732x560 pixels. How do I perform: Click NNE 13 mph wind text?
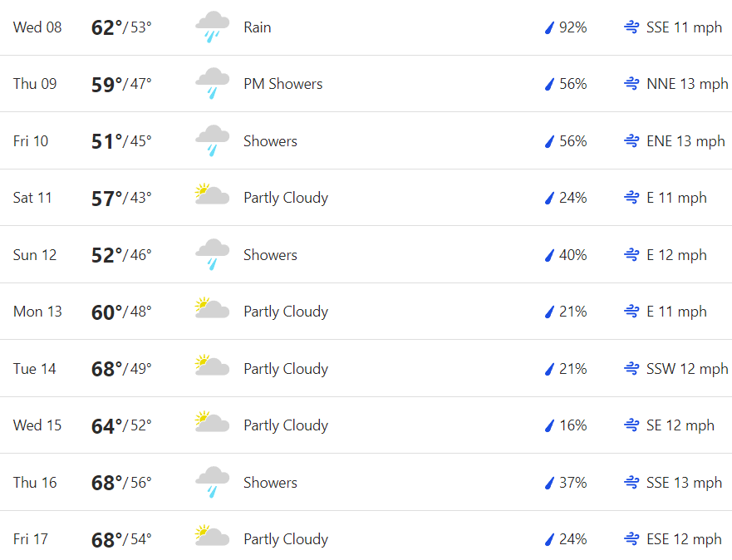click(x=687, y=84)
